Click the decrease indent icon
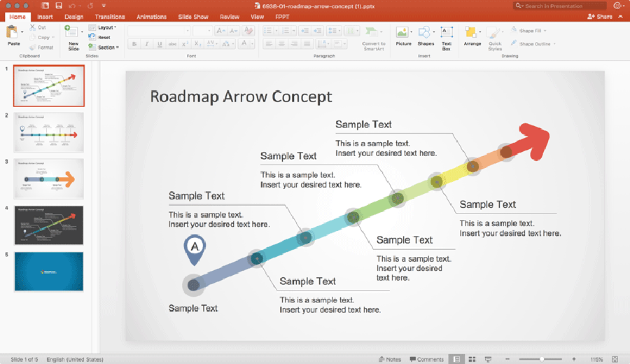 (x=305, y=31)
